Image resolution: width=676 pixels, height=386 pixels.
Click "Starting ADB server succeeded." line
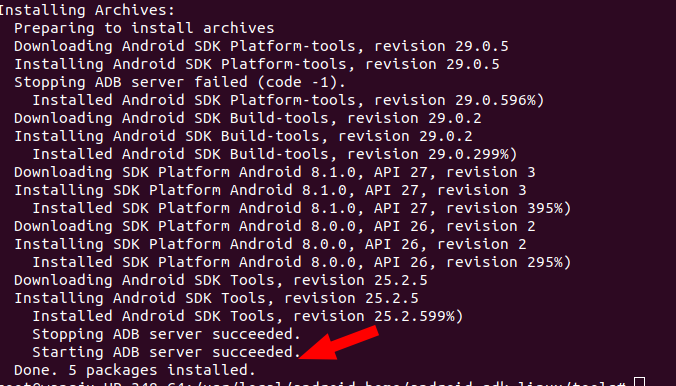coord(166,352)
